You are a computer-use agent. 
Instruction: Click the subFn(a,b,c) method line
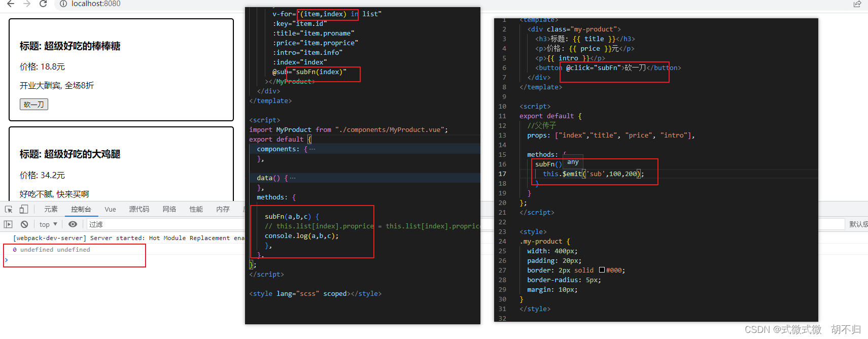coord(292,217)
